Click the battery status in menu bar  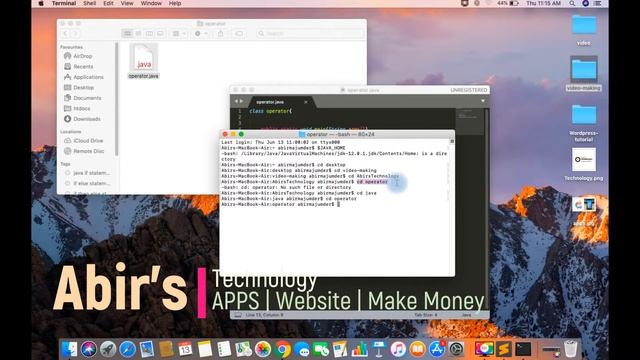tap(508, 3)
